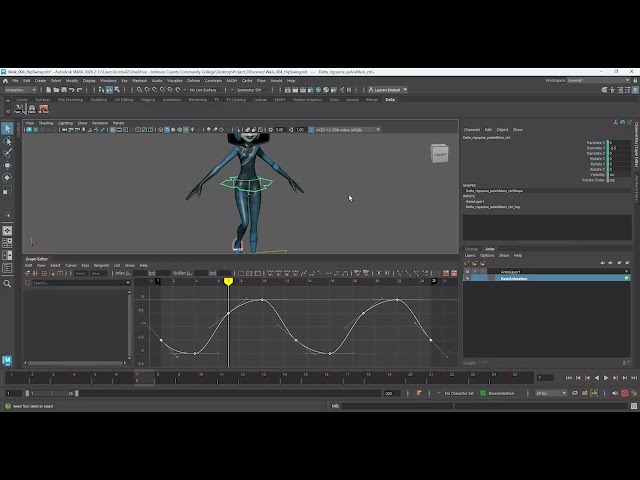
Task: Click the single-pane layout icon in left sidebar
Action: (x=7, y=231)
